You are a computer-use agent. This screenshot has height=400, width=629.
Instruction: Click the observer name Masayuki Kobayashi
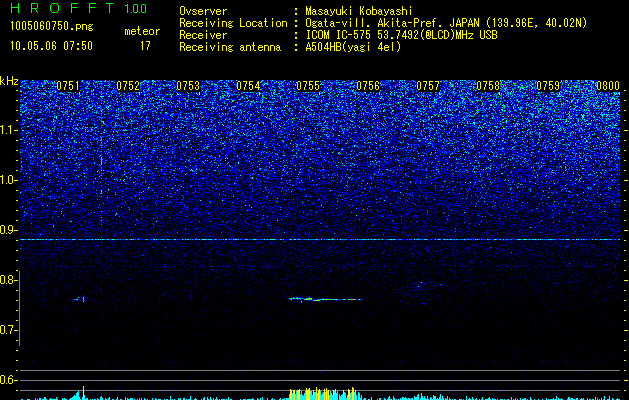click(359, 11)
